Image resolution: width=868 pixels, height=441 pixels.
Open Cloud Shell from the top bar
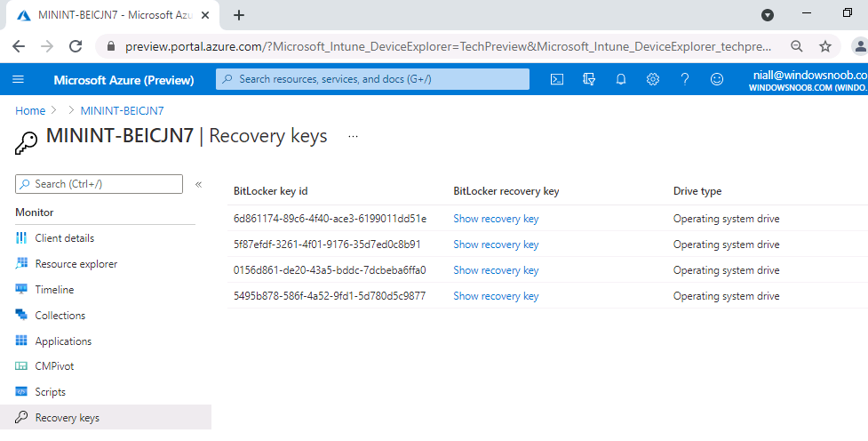tap(557, 79)
